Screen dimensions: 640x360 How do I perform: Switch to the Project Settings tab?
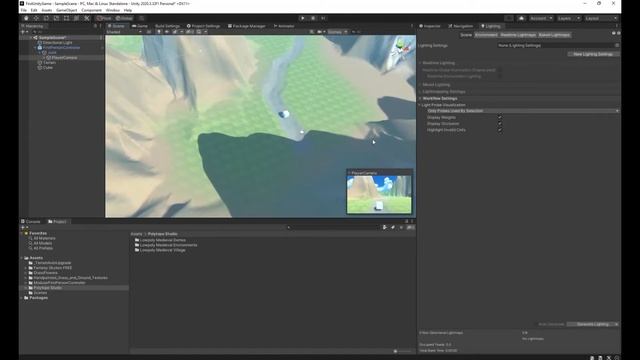click(203, 26)
